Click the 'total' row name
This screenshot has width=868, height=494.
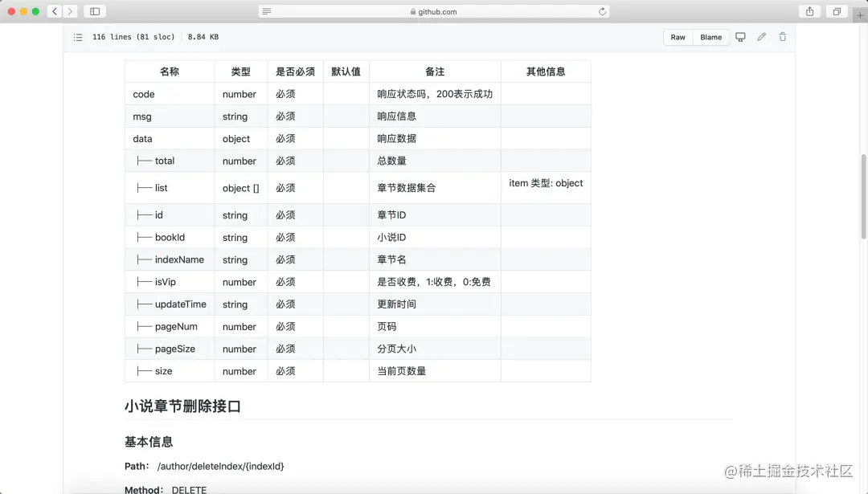pyautogui.click(x=165, y=161)
